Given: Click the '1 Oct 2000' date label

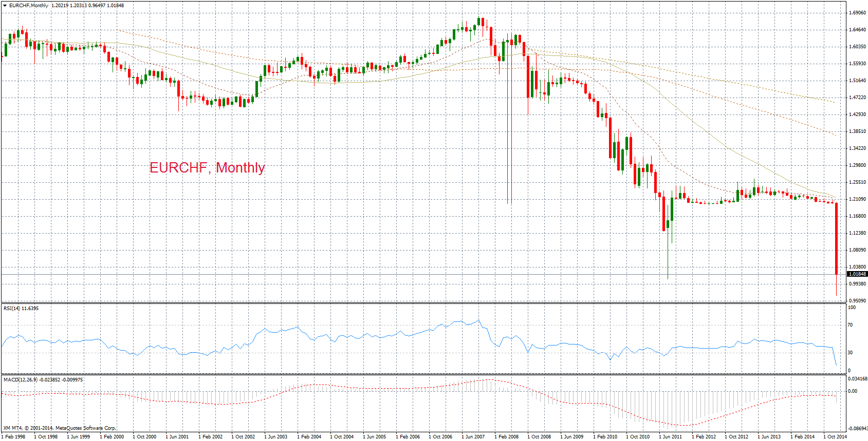Looking at the screenshot, I should coord(144,436).
